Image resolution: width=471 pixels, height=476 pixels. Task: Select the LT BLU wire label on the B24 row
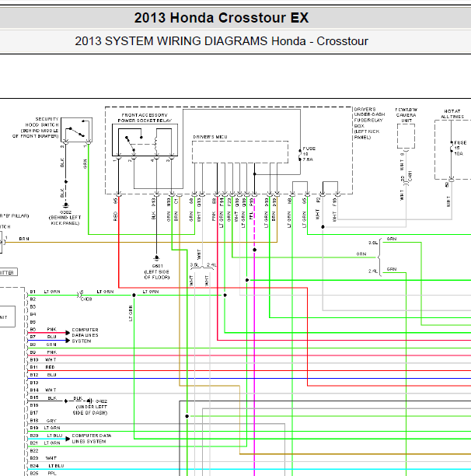pyautogui.click(x=56, y=466)
